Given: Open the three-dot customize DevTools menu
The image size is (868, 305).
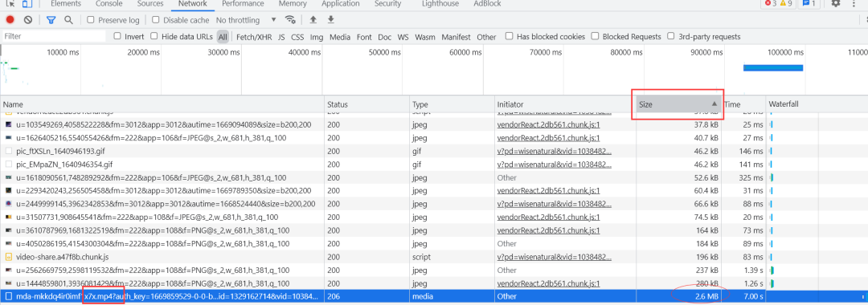Looking at the screenshot, I should point(854,3).
